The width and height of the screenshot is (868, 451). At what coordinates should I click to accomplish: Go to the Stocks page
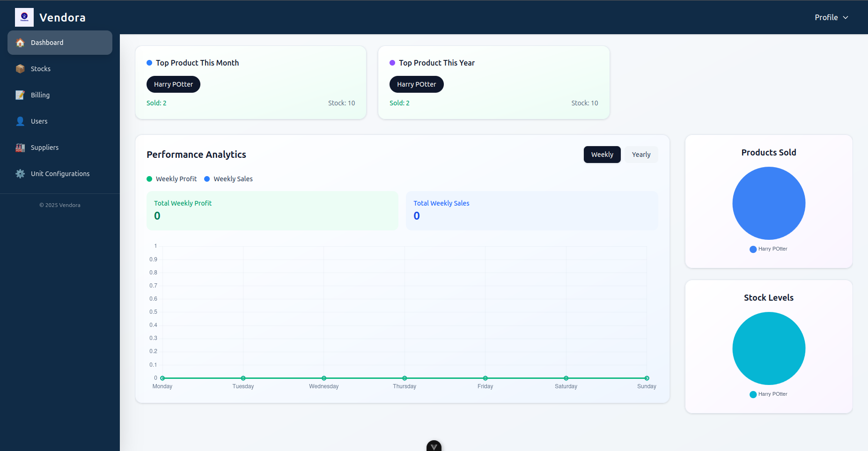click(x=60, y=69)
